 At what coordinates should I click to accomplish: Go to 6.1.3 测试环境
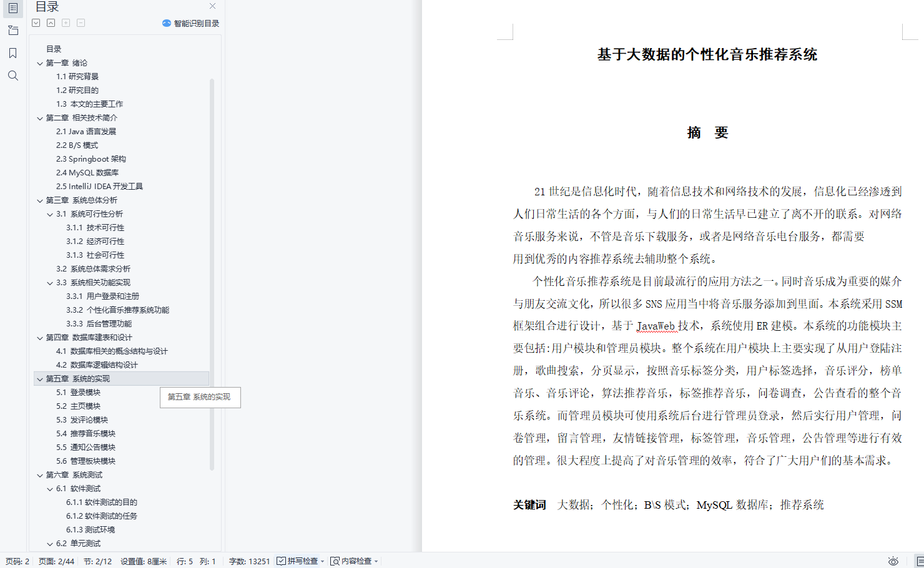coord(91,529)
